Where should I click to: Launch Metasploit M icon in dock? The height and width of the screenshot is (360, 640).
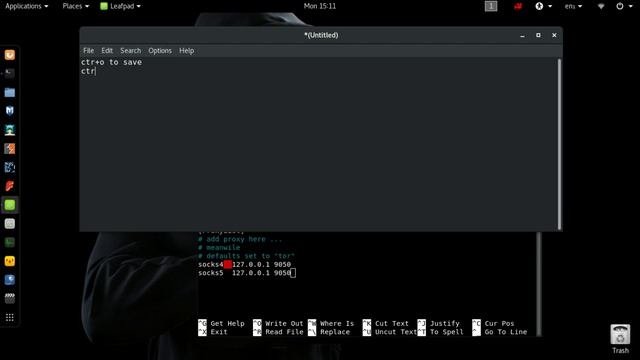[x=10, y=111]
